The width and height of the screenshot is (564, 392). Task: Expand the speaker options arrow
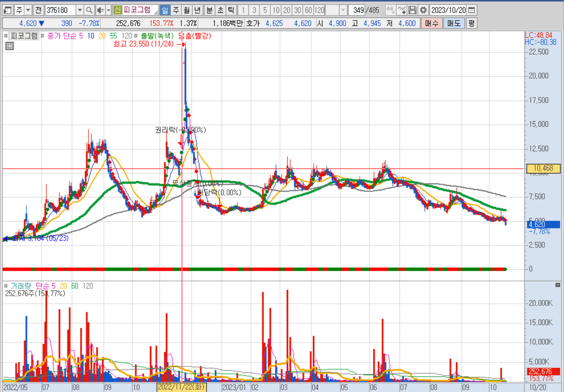pos(109,10)
